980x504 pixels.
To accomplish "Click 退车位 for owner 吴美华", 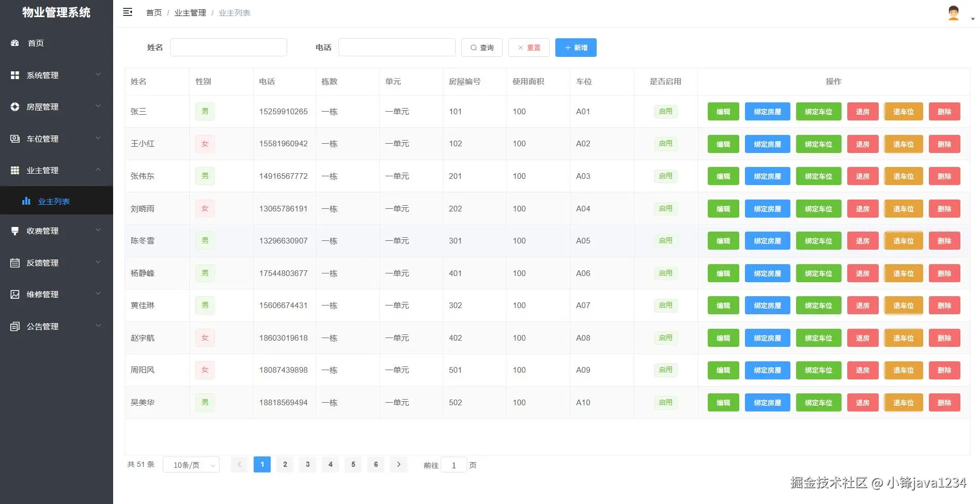I will tap(904, 403).
